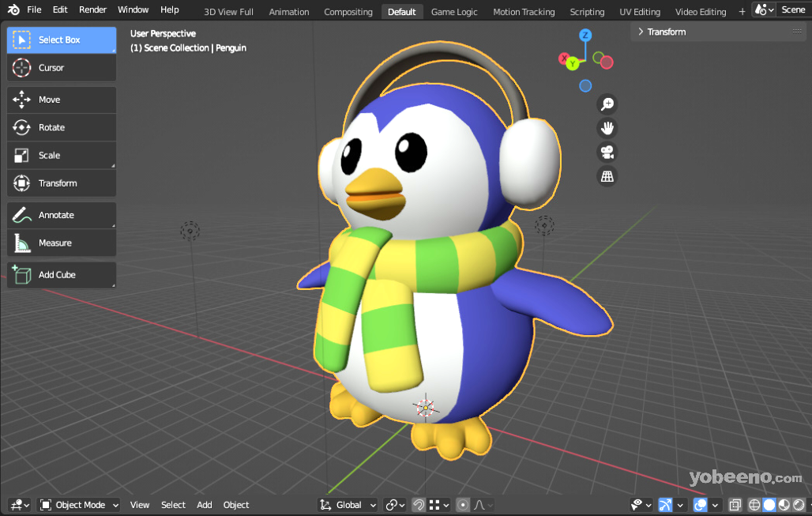The image size is (812, 516).
Task: Open the scene browse dropdown icon
Action: (x=764, y=9)
